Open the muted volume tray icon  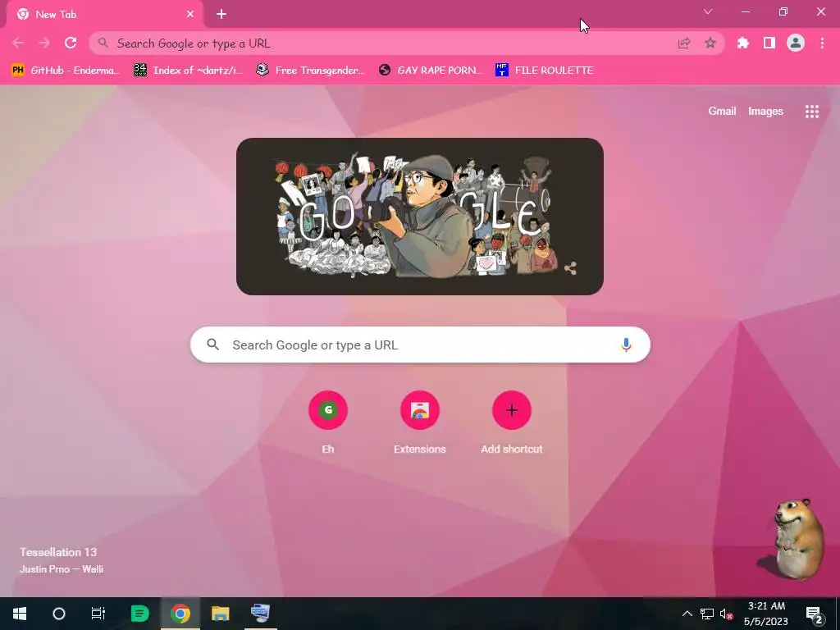click(x=727, y=614)
